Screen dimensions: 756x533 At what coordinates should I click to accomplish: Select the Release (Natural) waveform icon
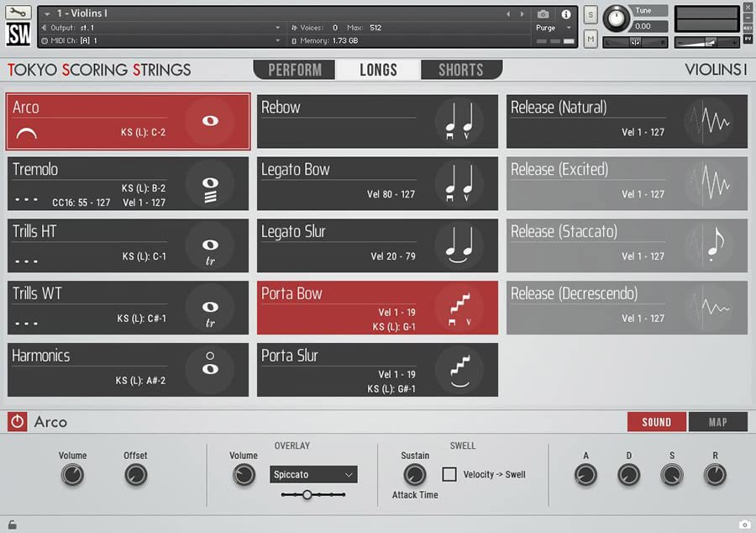pyautogui.click(x=711, y=121)
